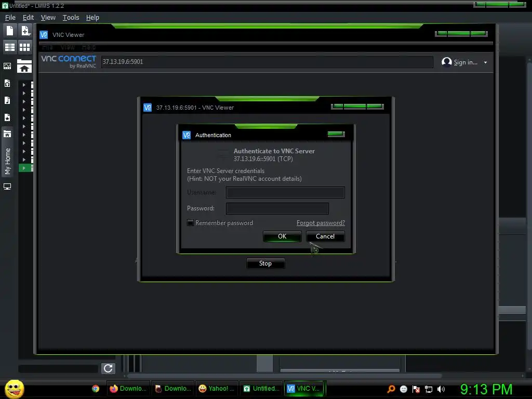Switch to the Yahoo! taskbar item

point(217,389)
